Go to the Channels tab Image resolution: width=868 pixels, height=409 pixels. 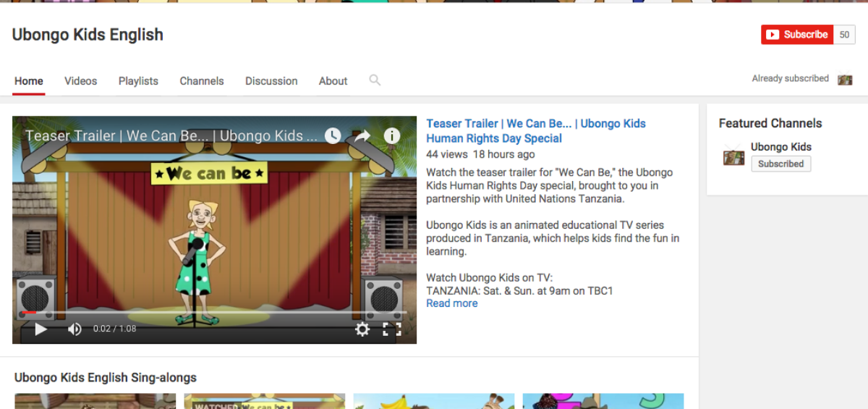tap(202, 81)
